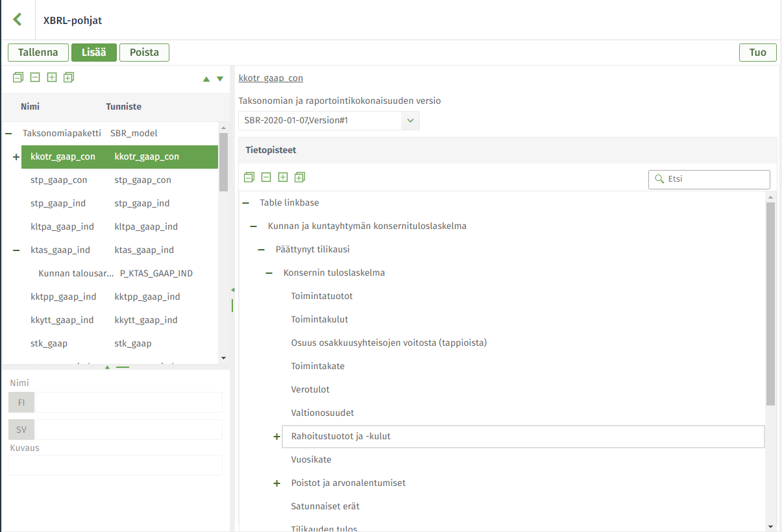The image size is (782, 532).
Task: Expand the kkotr_gaap_con node
Action: (x=16, y=157)
